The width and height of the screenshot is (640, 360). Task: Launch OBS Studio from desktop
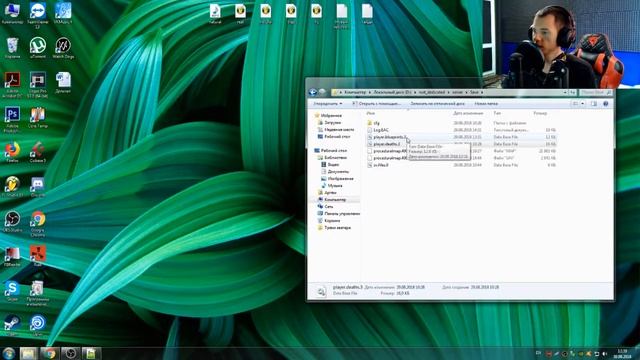coord(12,221)
